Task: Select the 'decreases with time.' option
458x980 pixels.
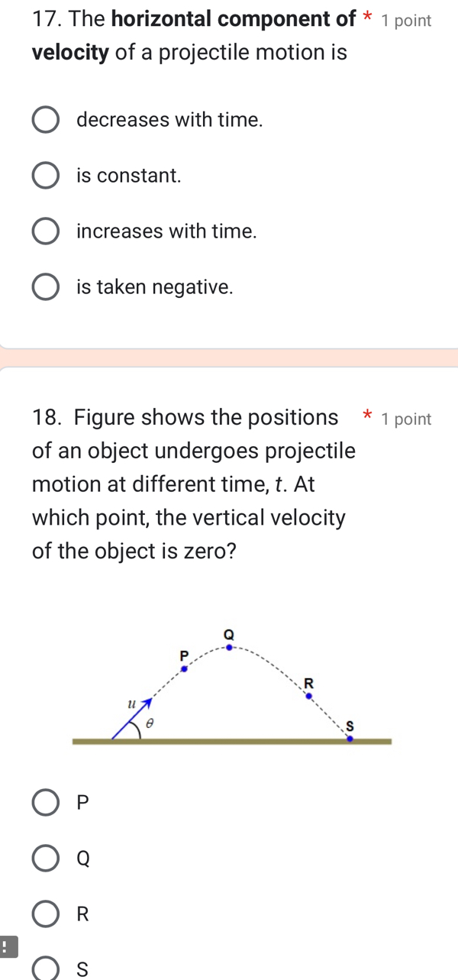Action: (45, 119)
